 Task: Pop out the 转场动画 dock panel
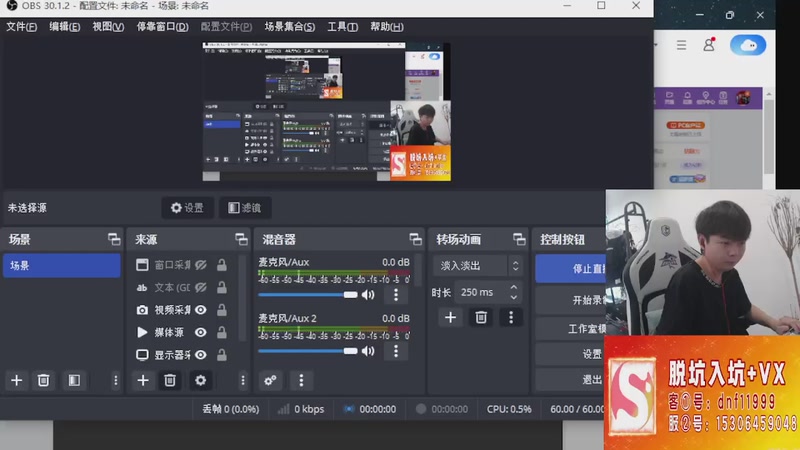[519, 239]
